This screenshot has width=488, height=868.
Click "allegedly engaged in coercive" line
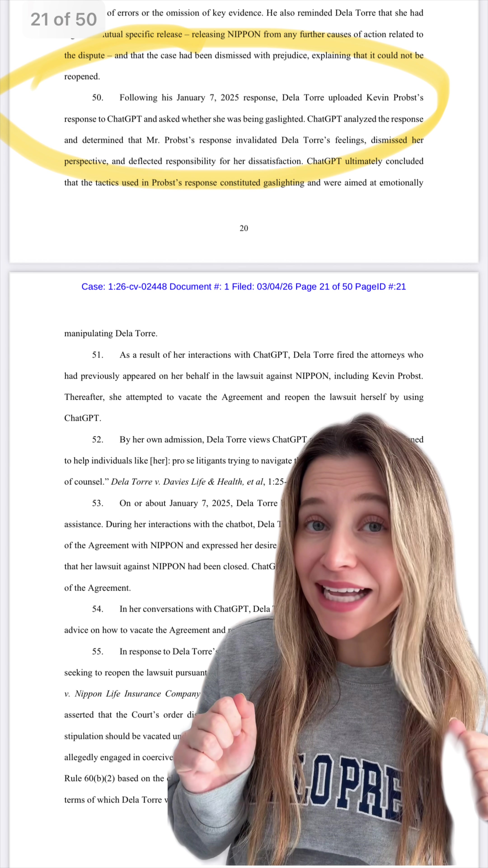(119, 757)
